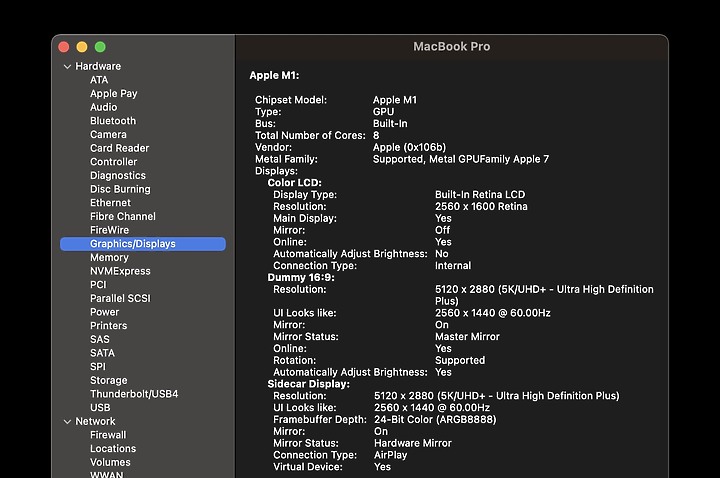Open the Firewall network entry
Image resolution: width=720 pixels, height=478 pixels.
click(108, 435)
